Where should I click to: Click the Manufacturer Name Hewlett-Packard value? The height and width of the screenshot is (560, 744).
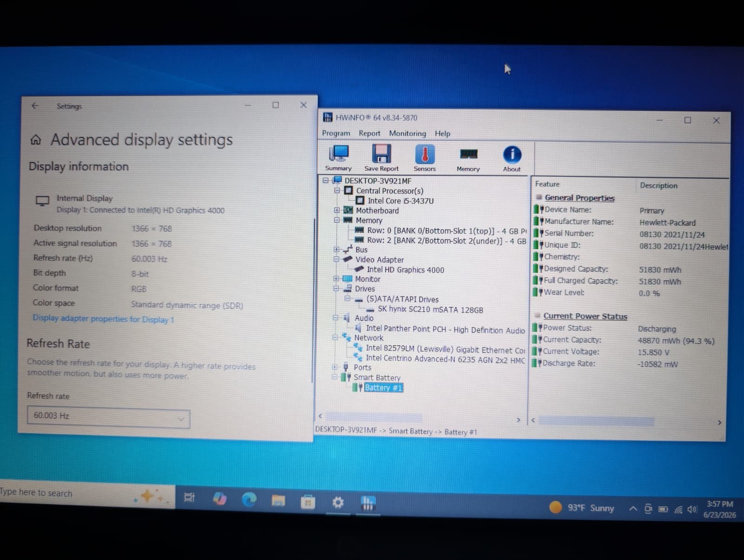(x=667, y=223)
